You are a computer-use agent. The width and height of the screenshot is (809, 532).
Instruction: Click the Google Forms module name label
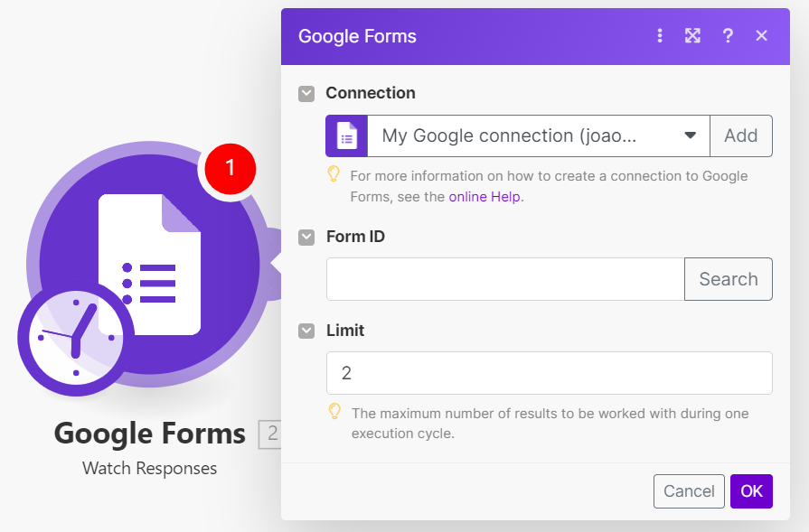pos(150,434)
